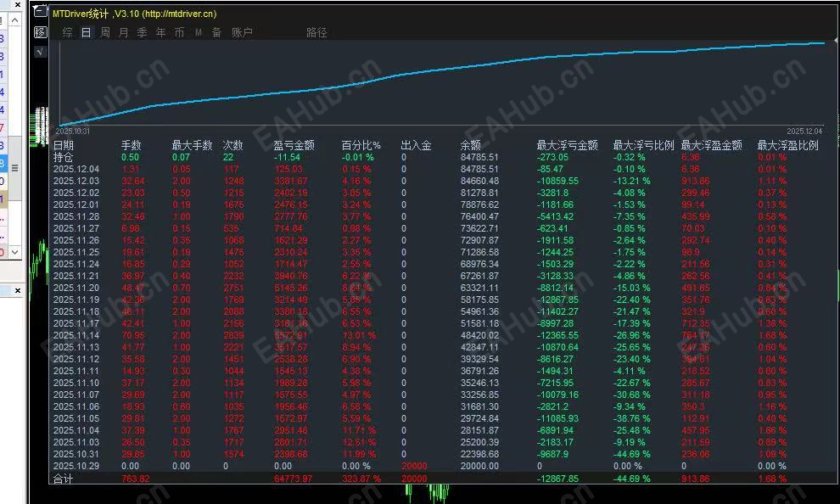Select the 2025.11.27 date cell

coord(76,228)
